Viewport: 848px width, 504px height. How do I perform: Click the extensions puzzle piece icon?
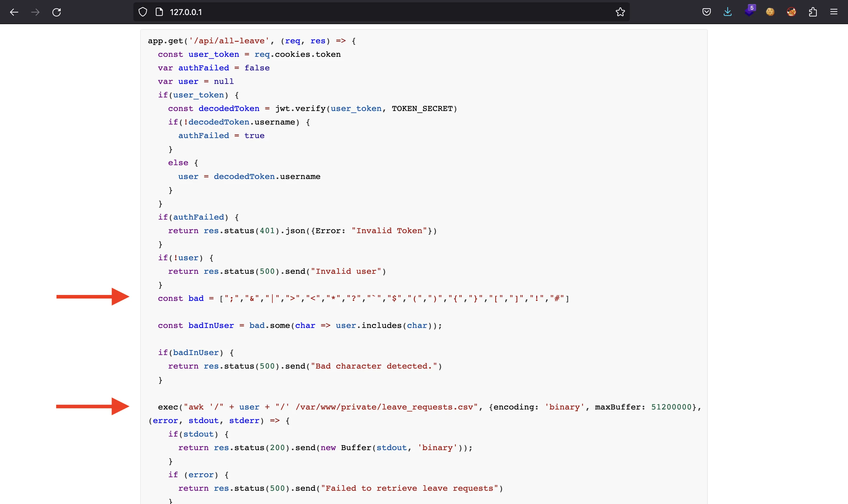click(x=813, y=11)
